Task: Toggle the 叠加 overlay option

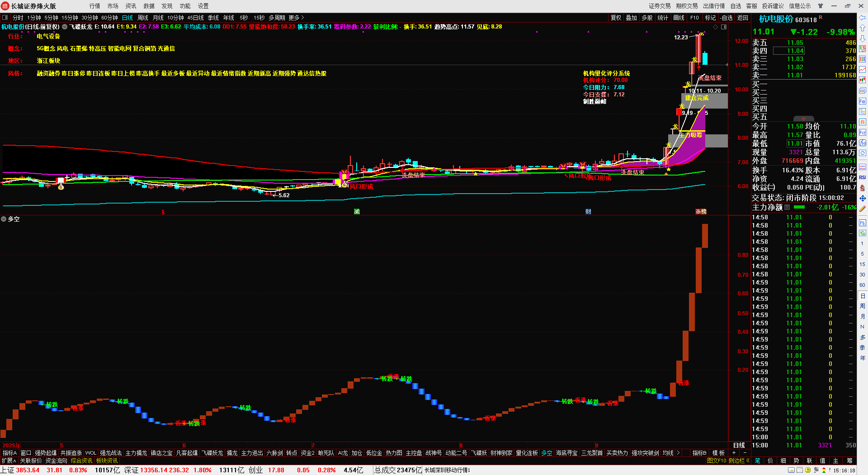Action: tap(631, 18)
